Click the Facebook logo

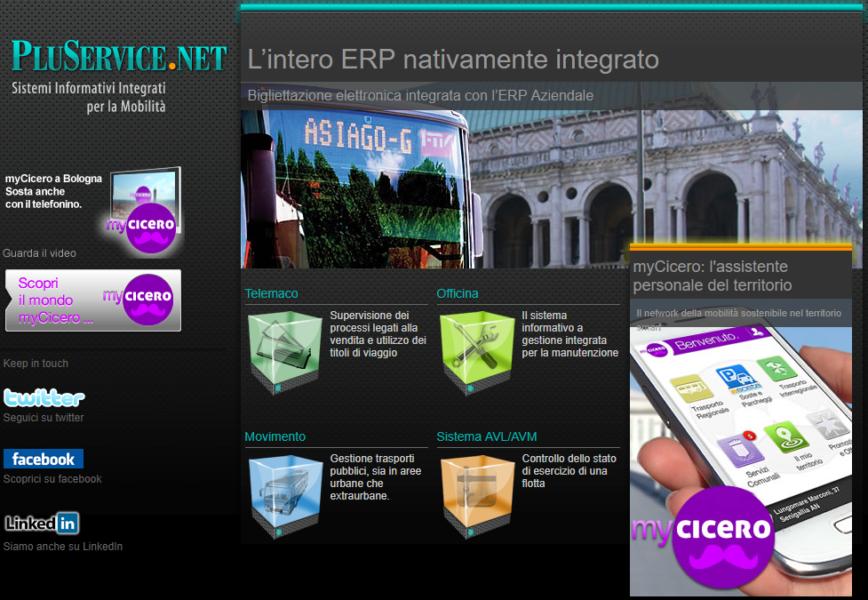coord(44,459)
